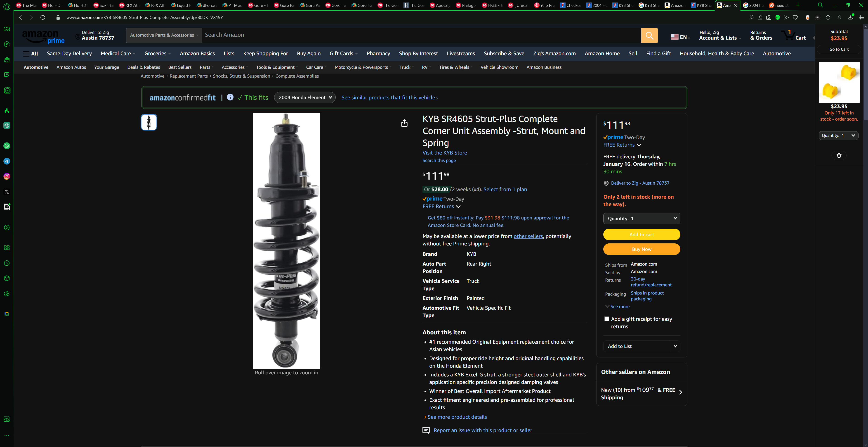The height and width of the screenshot is (447, 868).
Task: Open Instagram panel in the sidebar
Action: pos(7,176)
